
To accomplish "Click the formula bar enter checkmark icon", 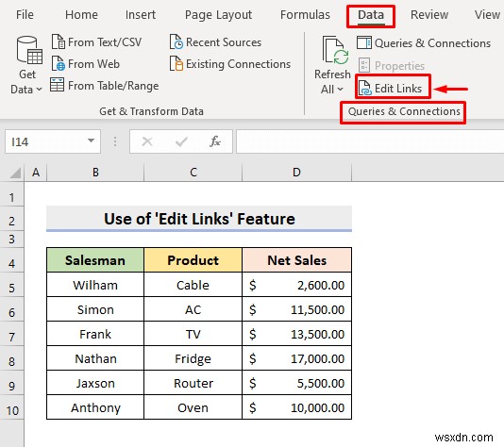I will pyautogui.click(x=181, y=141).
